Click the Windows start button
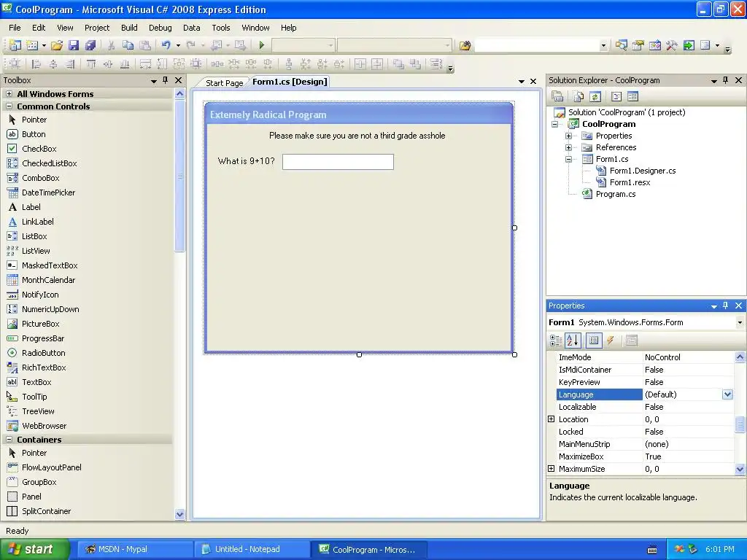747x560 pixels. [x=35, y=549]
